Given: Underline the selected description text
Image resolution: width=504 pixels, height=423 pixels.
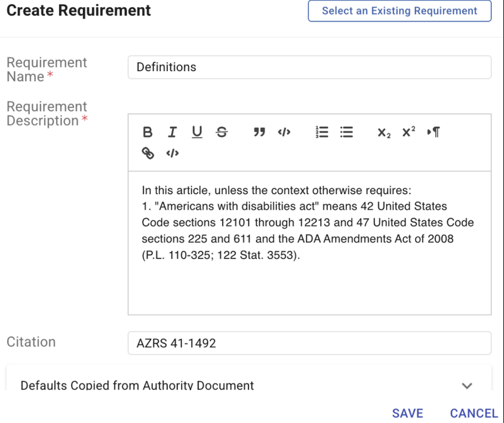Looking at the screenshot, I should coord(196,133).
